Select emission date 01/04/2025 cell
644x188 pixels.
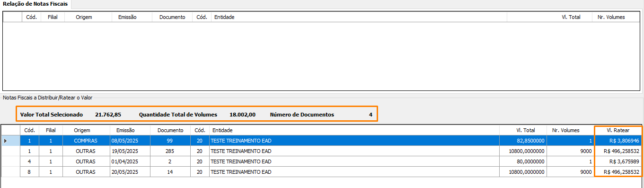130,161
